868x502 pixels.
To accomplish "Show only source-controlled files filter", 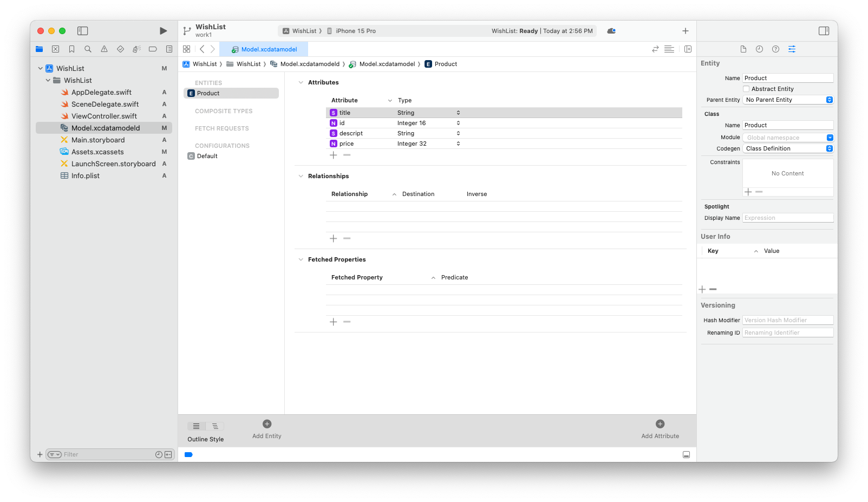I will [168, 455].
